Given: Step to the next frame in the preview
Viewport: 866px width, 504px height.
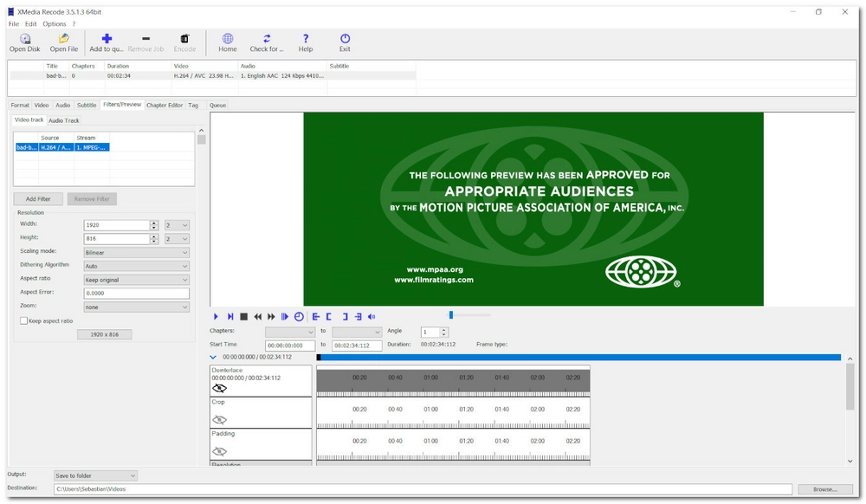Looking at the screenshot, I should point(230,316).
